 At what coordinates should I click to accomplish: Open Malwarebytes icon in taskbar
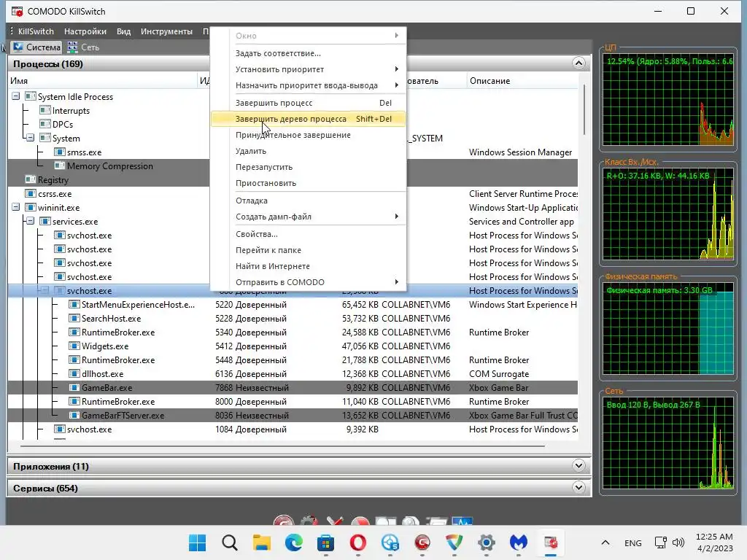point(519,542)
